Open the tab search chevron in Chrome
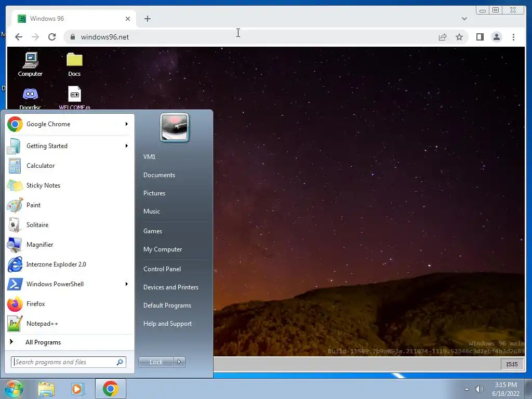This screenshot has height=399, width=532. click(464, 19)
